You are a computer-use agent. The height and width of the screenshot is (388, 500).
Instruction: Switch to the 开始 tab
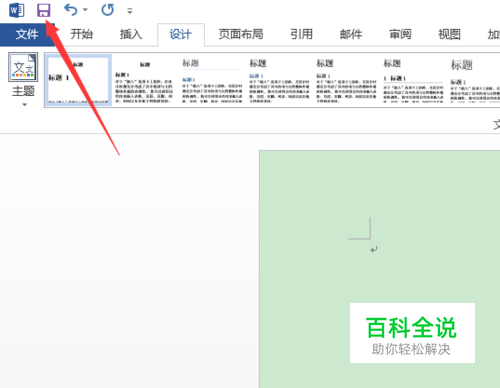[82, 34]
